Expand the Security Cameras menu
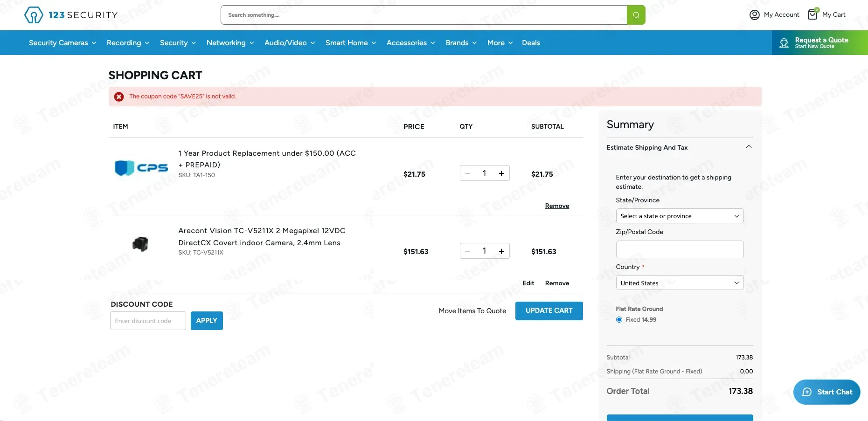The image size is (868, 421). (62, 43)
